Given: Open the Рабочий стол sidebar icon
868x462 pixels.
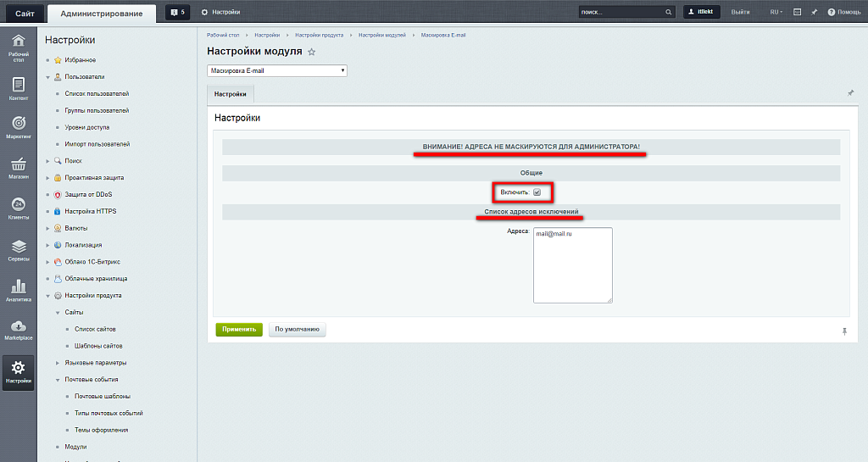Looking at the screenshot, I should click(x=18, y=47).
